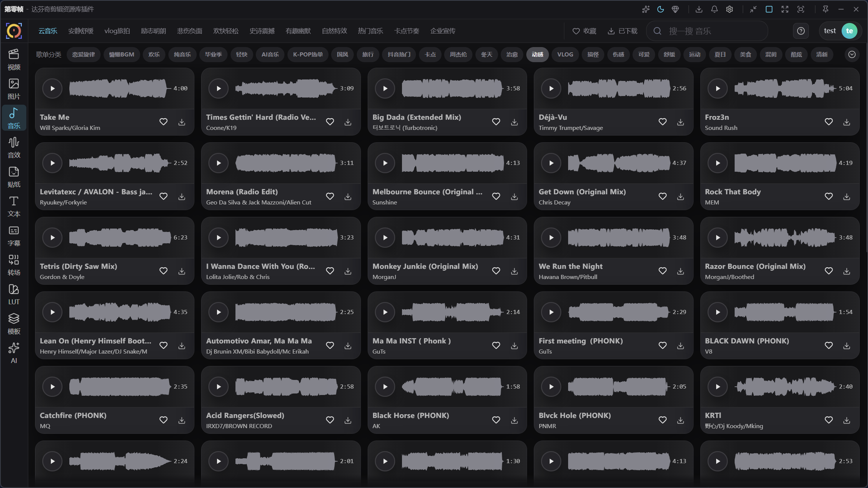Open the 转场 transitions sidebar section

[14, 265]
